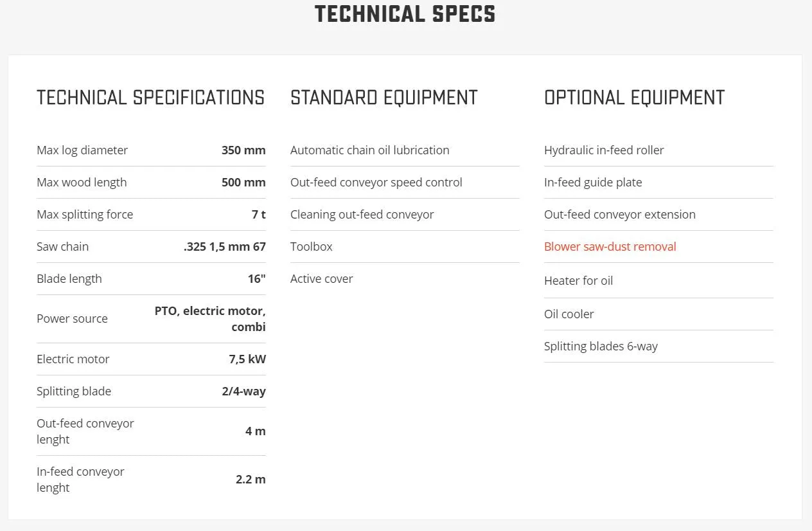The image size is (812, 531).
Task: Open the Blower saw-dust removal link
Action: pos(610,246)
